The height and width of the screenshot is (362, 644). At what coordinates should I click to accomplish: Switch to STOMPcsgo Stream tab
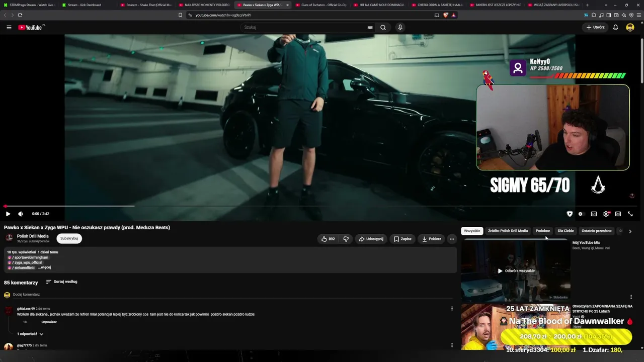coord(29,5)
